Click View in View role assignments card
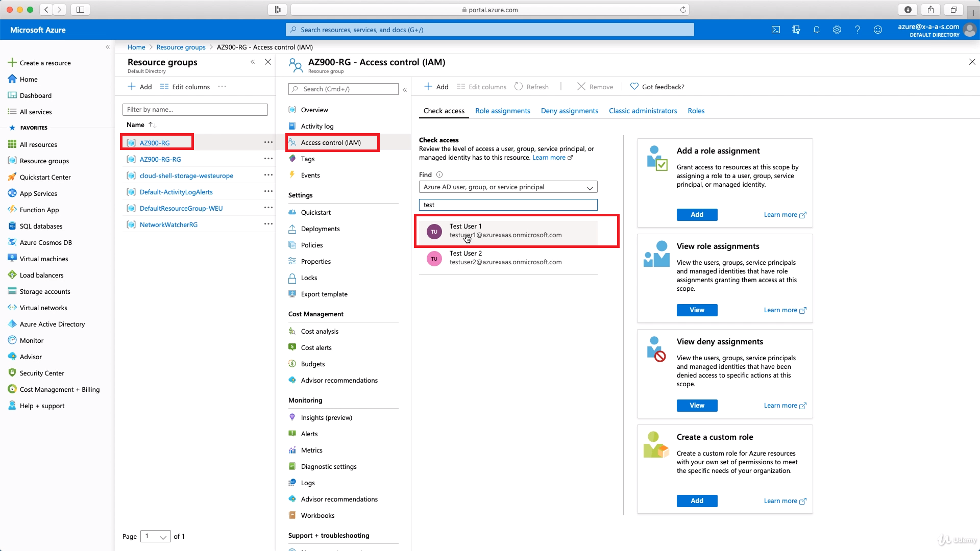Screen dimensions: 980x551 [697, 310]
